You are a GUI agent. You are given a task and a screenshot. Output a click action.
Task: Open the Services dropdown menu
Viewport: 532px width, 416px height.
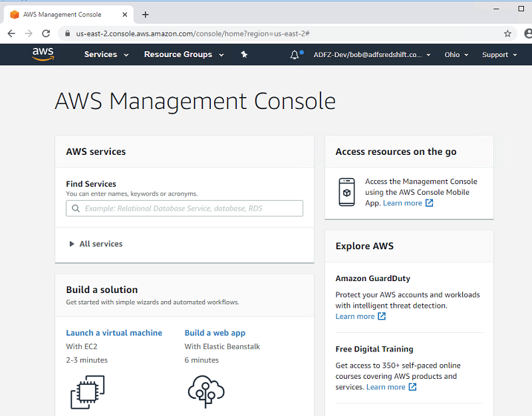106,54
